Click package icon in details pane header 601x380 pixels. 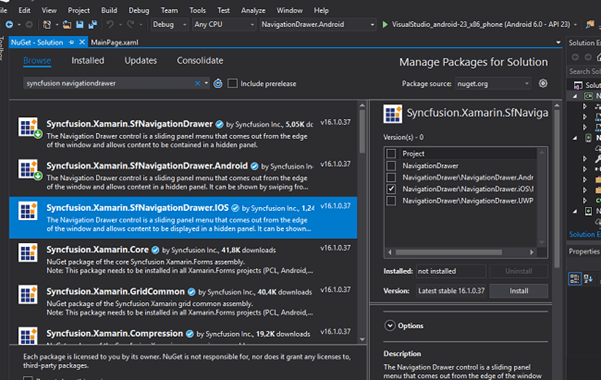[392, 114]
